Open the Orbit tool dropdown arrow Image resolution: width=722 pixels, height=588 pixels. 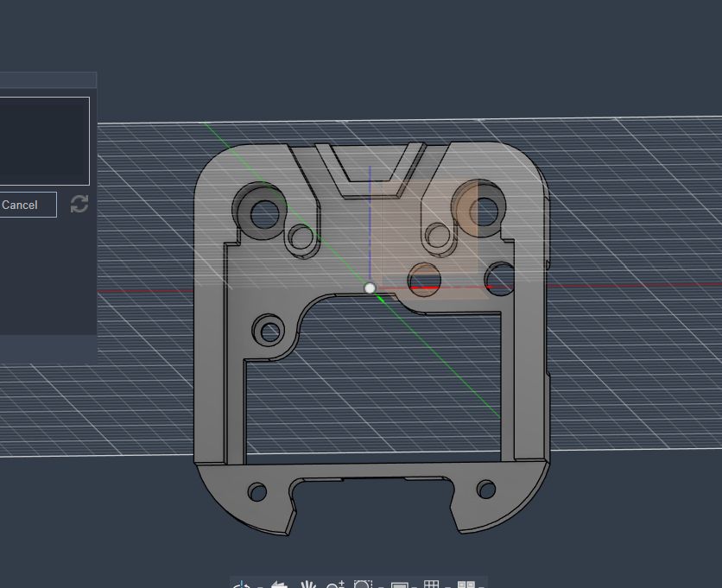[x=260, y=586]
